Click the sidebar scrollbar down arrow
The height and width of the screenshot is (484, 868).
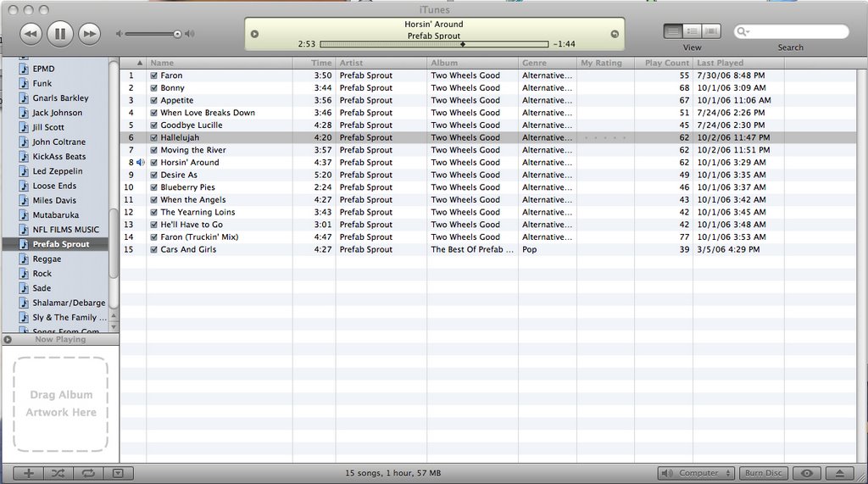(x=114, y=326)
